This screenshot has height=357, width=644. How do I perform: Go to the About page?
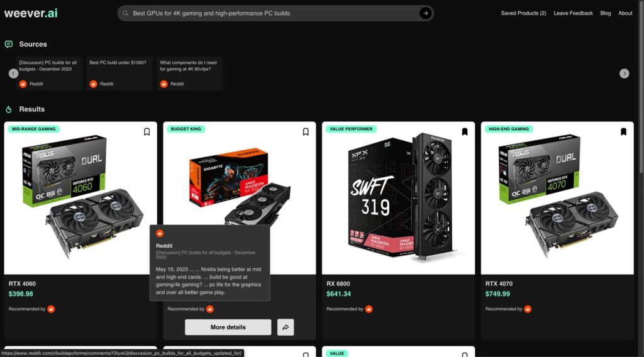(625, 13)
